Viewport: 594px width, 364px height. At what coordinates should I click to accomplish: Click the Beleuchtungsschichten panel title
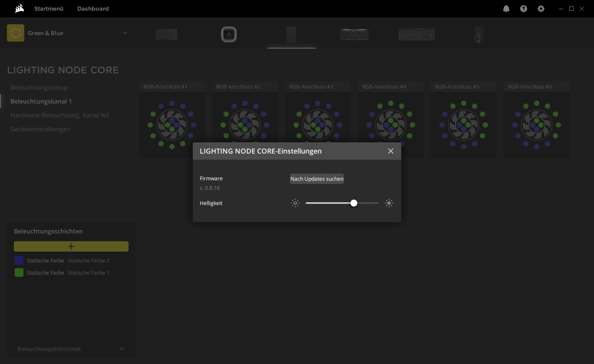click(48, 231)
